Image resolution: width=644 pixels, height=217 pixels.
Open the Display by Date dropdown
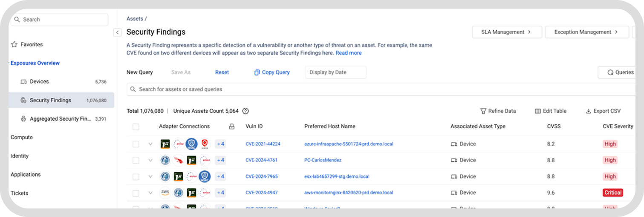(x=335, y=73)
